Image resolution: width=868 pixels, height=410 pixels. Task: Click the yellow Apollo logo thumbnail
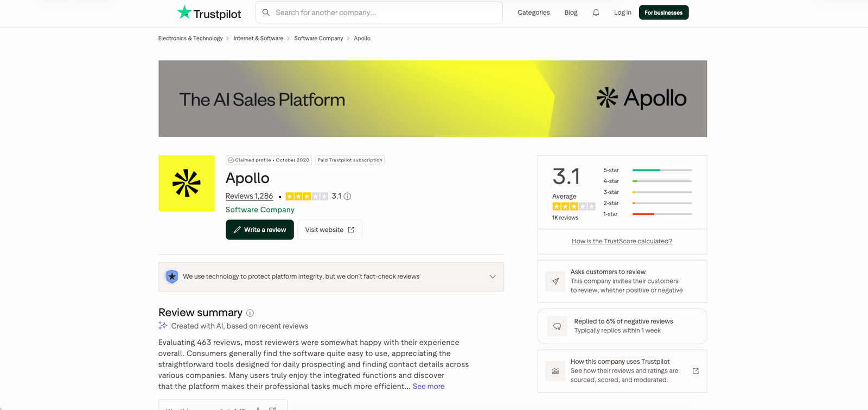click(x=187, y=183)
